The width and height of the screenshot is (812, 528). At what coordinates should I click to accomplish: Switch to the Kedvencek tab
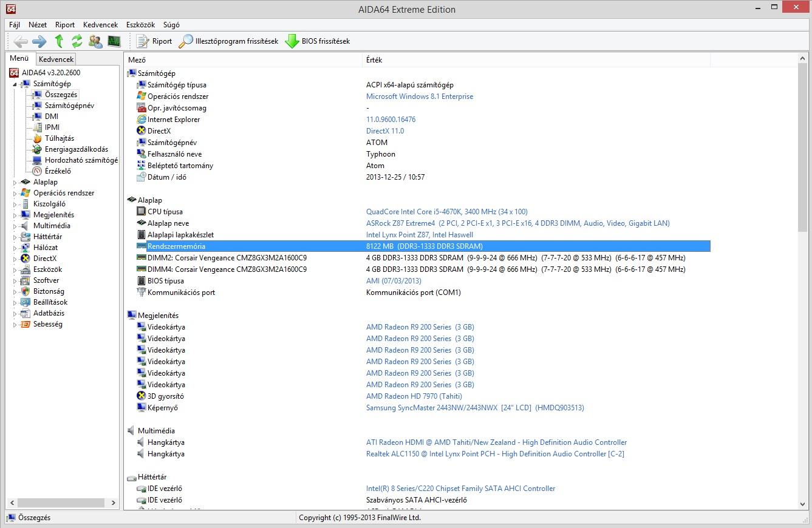pos(56,59)
